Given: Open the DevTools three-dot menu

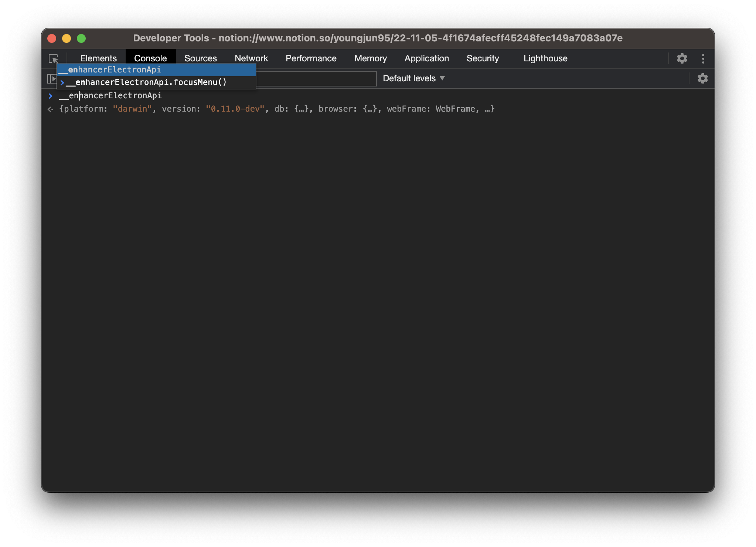Looking at the screenshot, I should pos(703,58).
